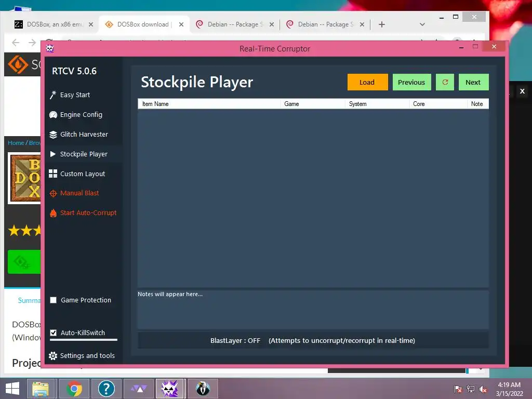Sort by Item Name column header

(x=209, y=104)
